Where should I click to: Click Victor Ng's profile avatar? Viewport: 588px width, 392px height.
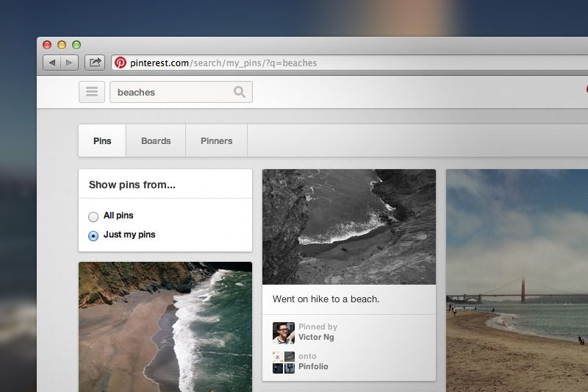click(x=284, y=332)
